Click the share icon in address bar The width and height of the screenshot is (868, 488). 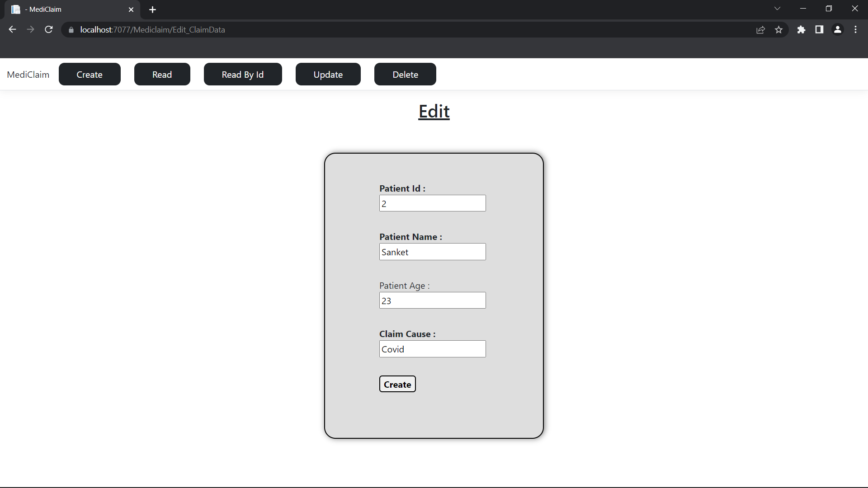coord(760,29)
